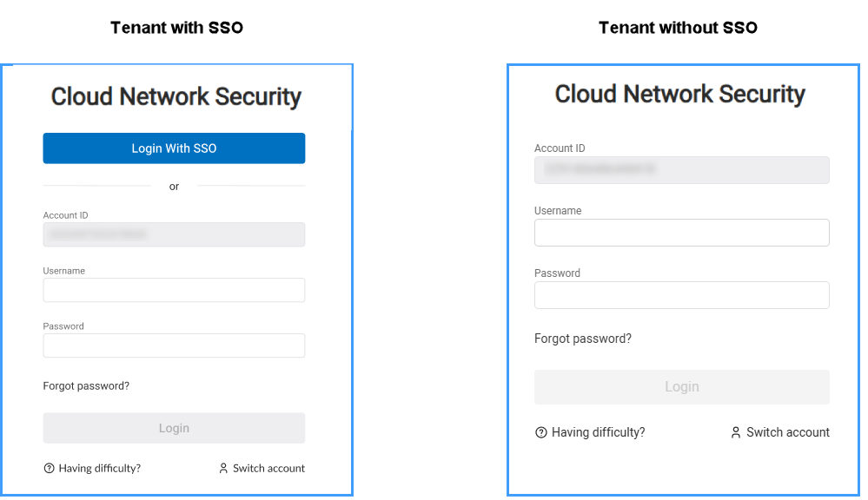Click person icon beside Switch account, non-SSO form
The height and width of the screenshot is (500, 868).
tap(736, 432)
